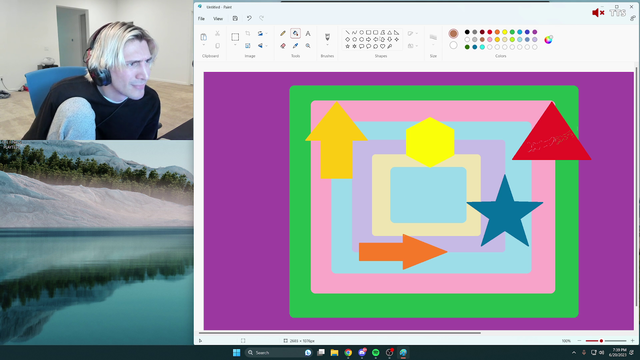Open the Shape fill dropdown
Viewport: 640px width, 360px height.
[x=413, y=46]
